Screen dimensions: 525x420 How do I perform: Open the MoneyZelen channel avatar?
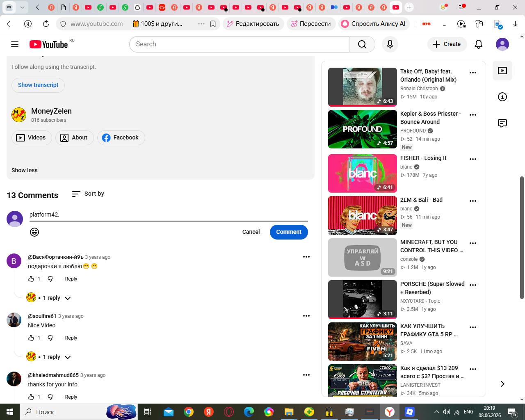(x=19, y=115)
